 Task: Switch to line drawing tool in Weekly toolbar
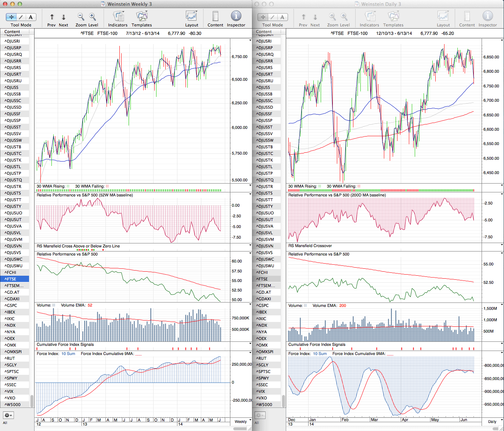click(x=21, y=17)
